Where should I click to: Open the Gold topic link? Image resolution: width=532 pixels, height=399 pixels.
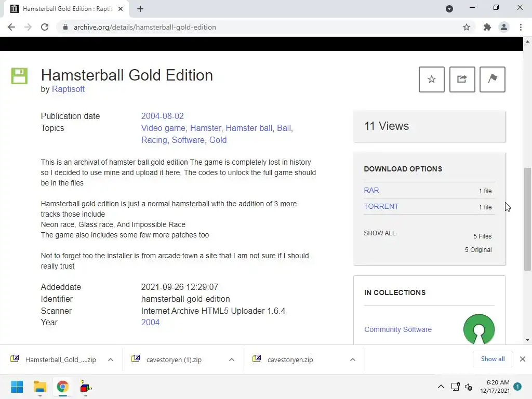218,140
